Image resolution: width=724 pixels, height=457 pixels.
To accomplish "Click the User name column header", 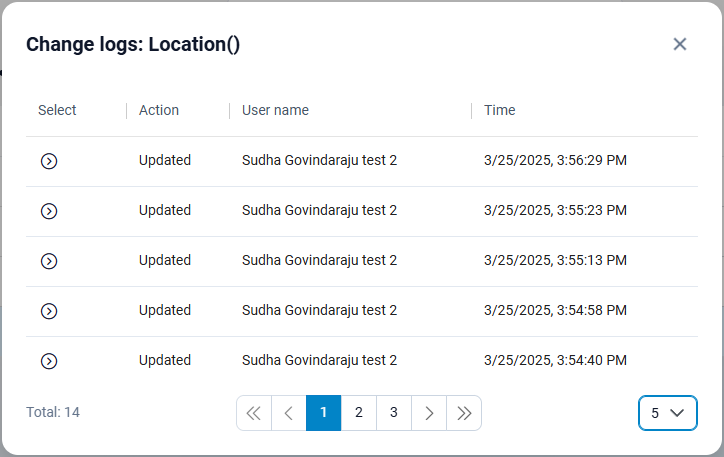I will [275, 110].
